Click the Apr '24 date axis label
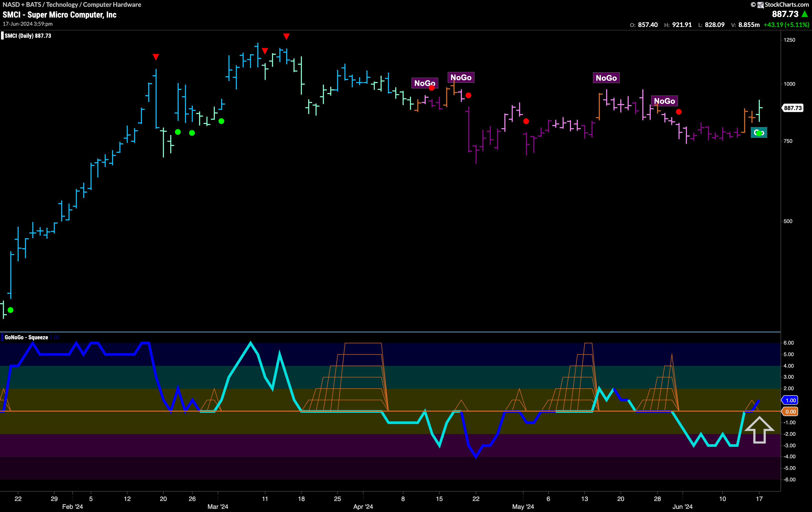 [363, 506]
